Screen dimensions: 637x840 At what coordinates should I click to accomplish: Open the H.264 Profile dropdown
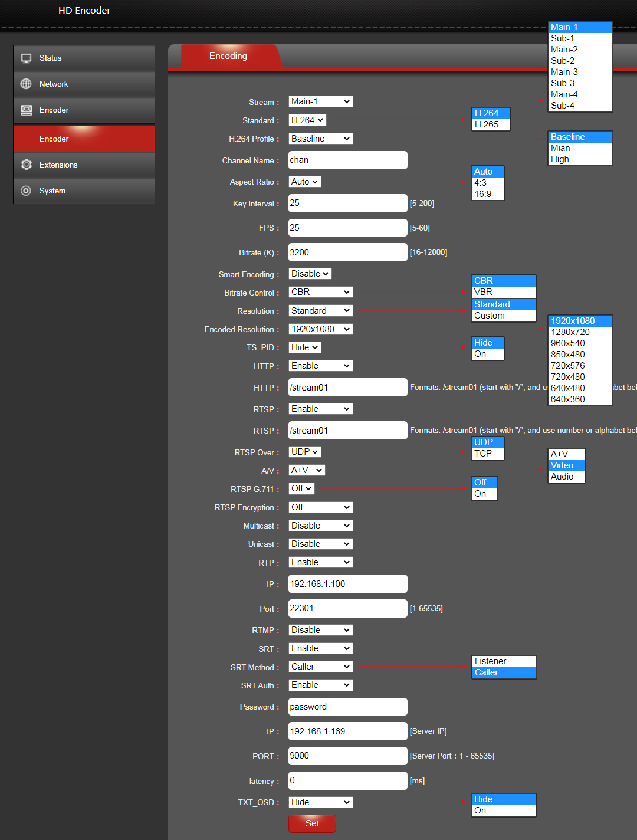tap(320, 138)
